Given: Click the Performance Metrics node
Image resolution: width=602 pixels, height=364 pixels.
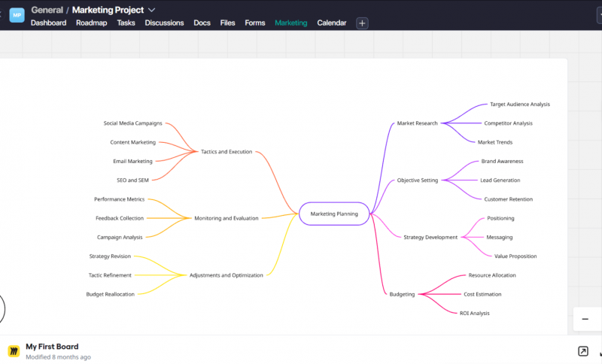Looking at the screenshot, I should 120,199.
